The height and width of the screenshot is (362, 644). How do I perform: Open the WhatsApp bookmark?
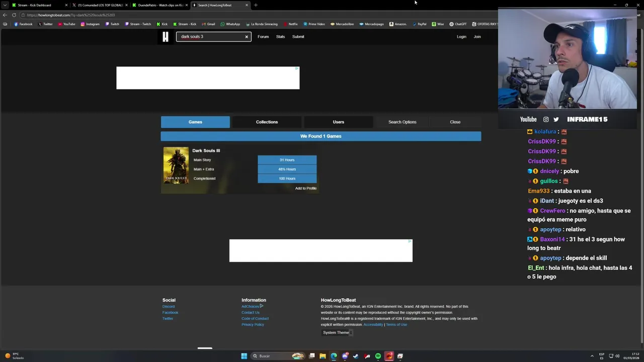(x=230, y=24)
